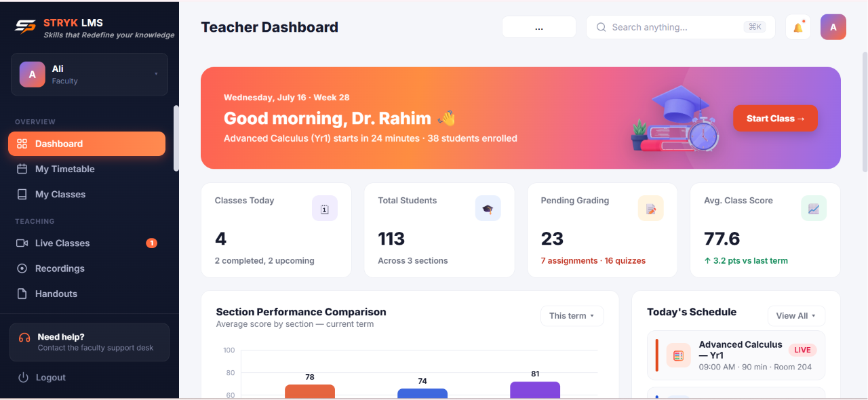Viewport: 868px width, 400px height.
Task: Click the sidebar scrollbar handle
Action: click(176, 138)
